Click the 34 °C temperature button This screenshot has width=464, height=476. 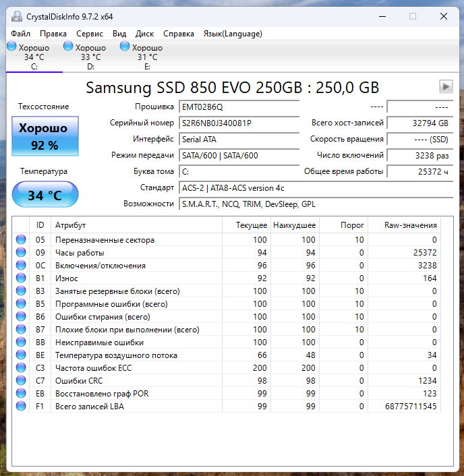click(x=45, y=195)
